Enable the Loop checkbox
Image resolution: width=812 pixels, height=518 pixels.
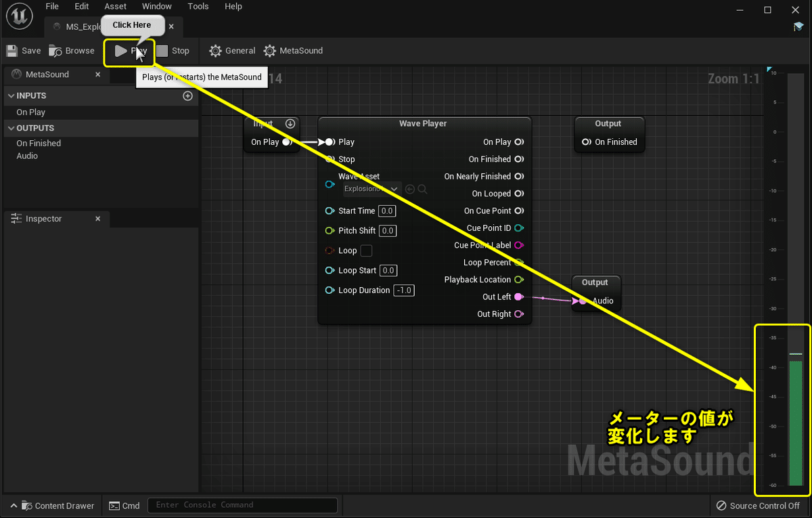tap(366, 251)
